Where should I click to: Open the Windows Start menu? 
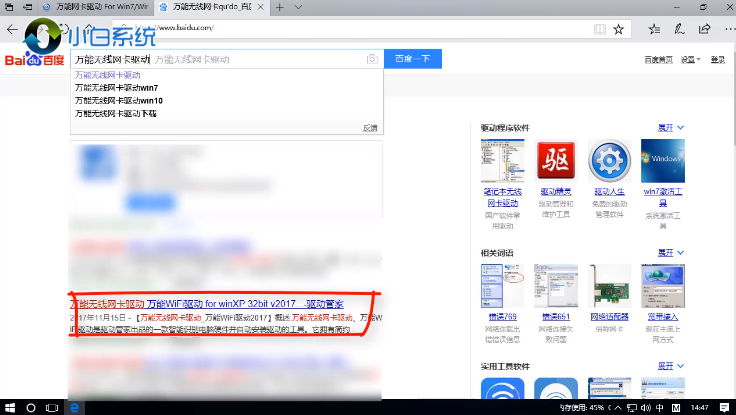point(10,407)
